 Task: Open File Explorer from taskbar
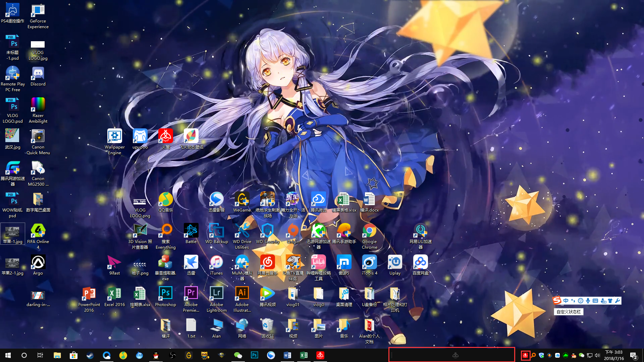point(57,355)
